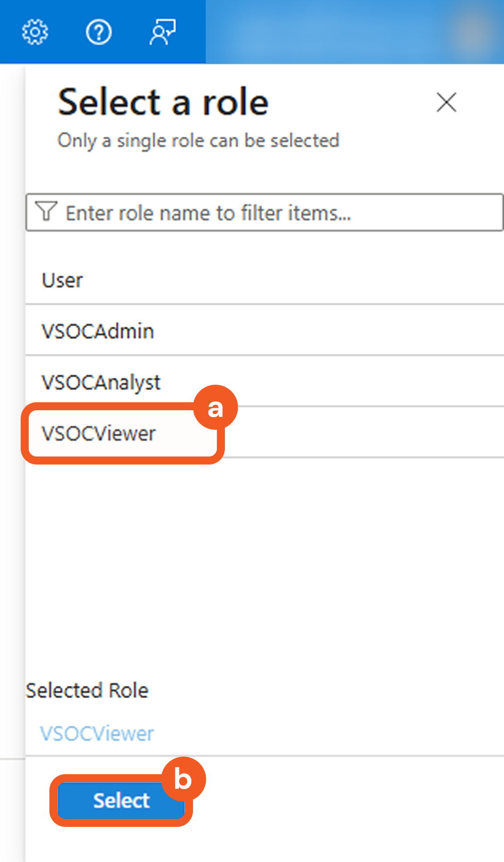Open the Settings gear icon
Image resolution: width=504 pixels, height=862 pixels.
click(35, 32)
